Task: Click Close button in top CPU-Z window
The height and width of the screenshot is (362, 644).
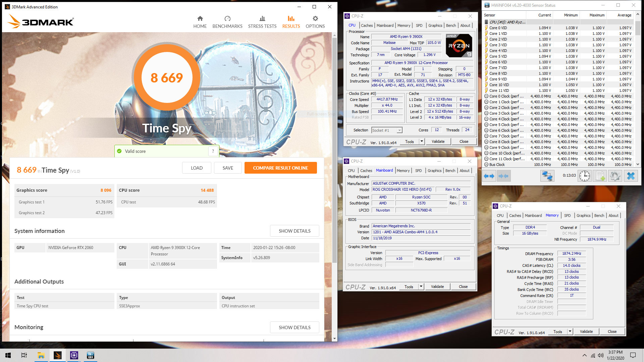Action: tap(464, 141)
